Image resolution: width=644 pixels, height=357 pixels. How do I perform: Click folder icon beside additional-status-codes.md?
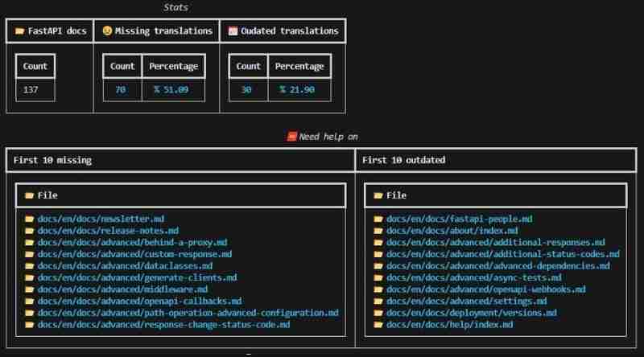point(378,254)
